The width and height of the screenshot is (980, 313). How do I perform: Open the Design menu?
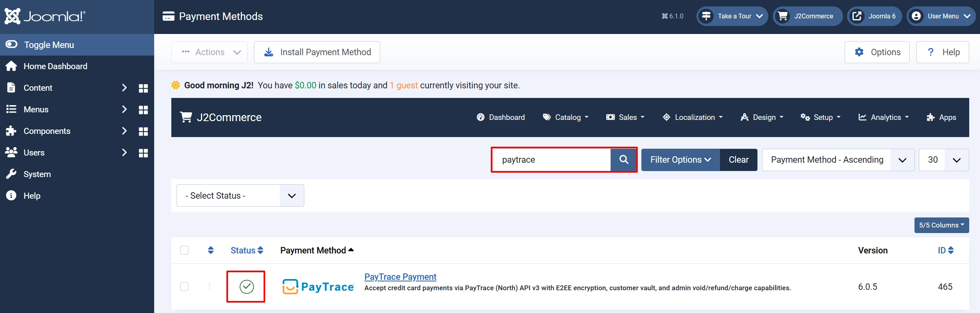click(x=762, y=118)
